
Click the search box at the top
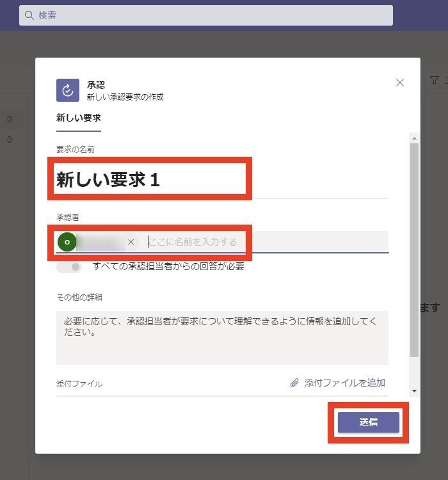click(x=206, y=15)
